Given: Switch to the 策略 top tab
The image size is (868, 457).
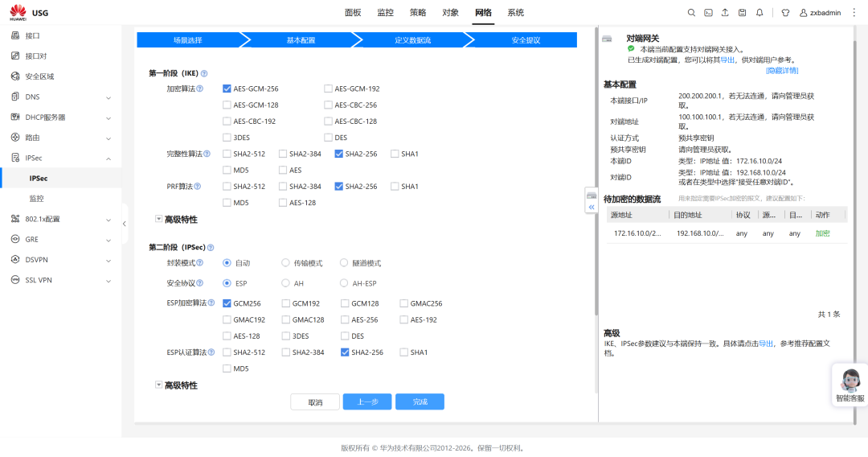Looking at the screenshot, I should (x=418, y=13).
